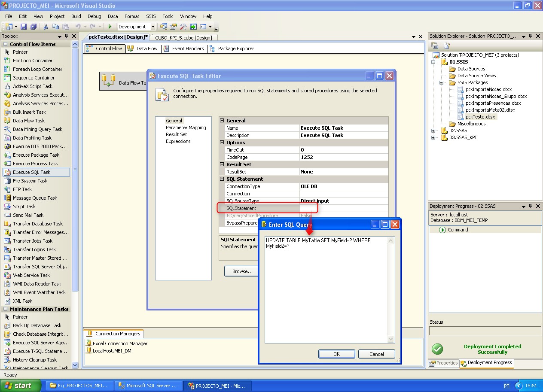
Task: Click the Save icon in main toolbar
Action: tap(24, 27)
